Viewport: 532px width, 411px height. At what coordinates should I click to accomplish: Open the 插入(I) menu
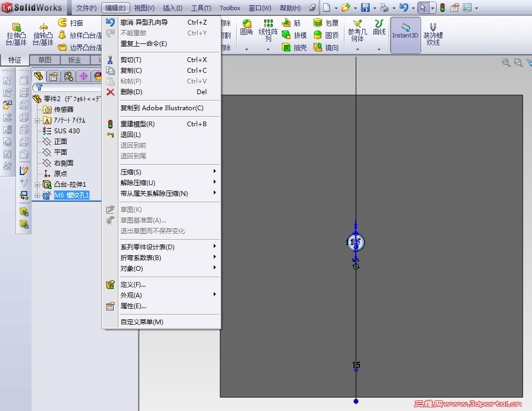(173, 8)
